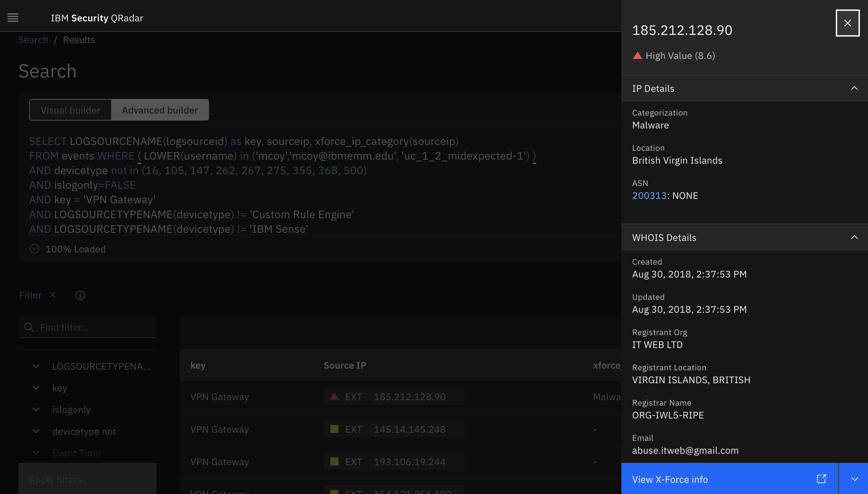Collapse the IP Details section
This screenshot has width=868, height=494.
(x=854, y=88)
